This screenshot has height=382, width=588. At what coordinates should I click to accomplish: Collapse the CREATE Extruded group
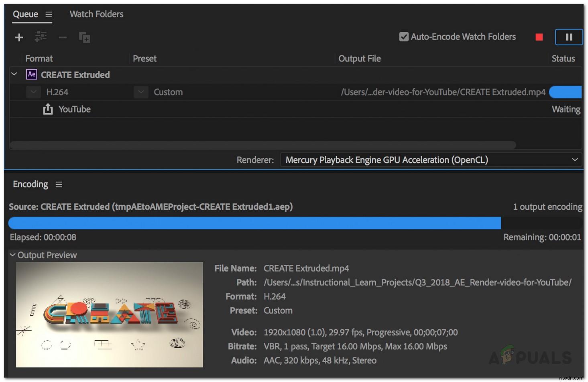14,74
